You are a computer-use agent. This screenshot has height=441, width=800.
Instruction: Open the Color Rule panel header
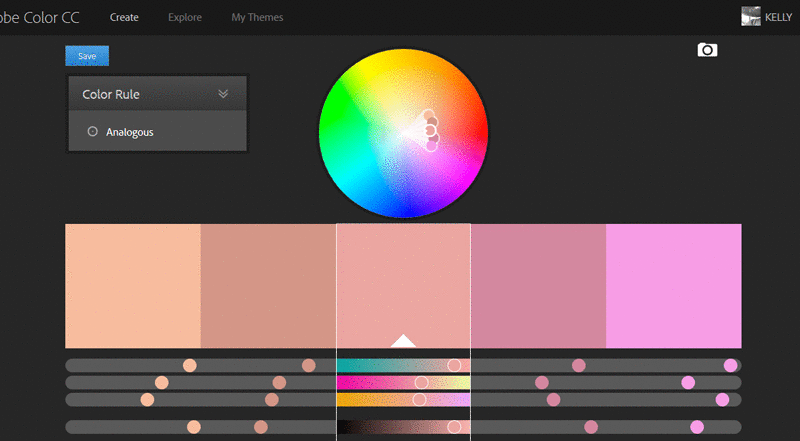158,94
